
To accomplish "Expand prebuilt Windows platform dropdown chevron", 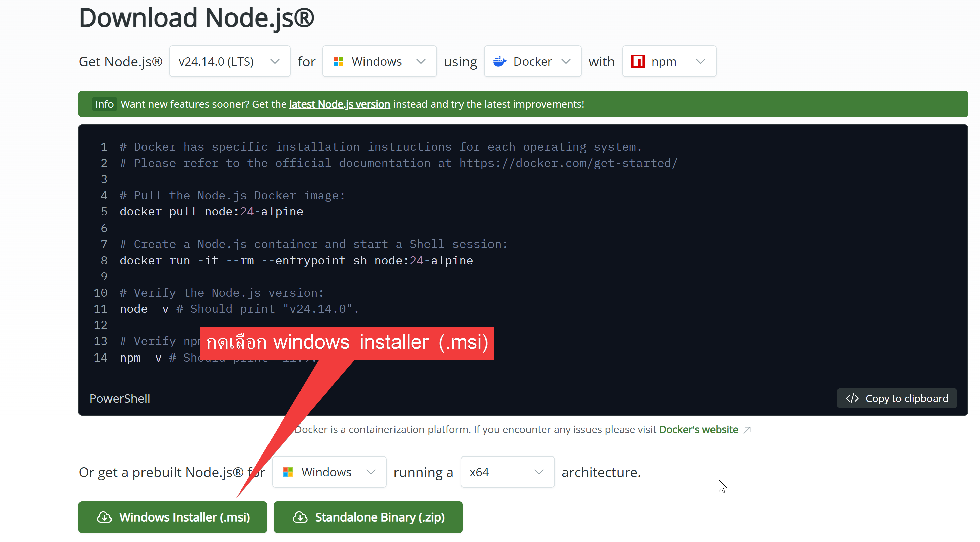I will point(371,472).
